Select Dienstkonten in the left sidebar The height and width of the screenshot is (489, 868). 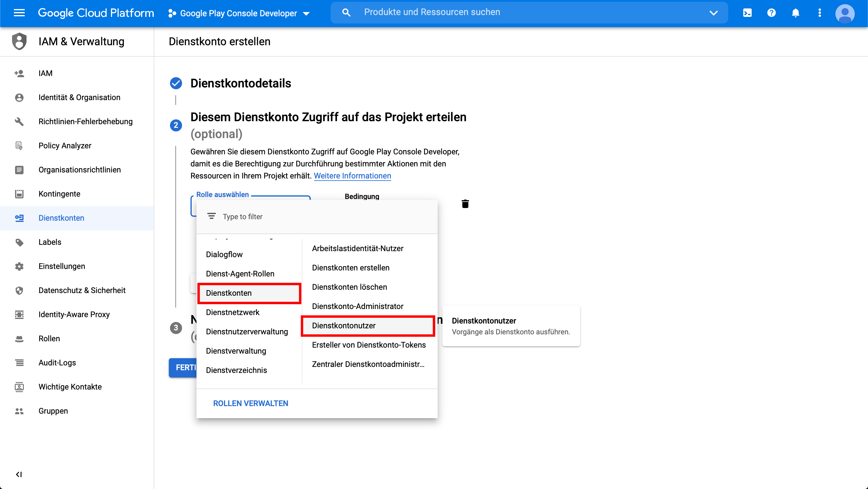click(77, 218)
